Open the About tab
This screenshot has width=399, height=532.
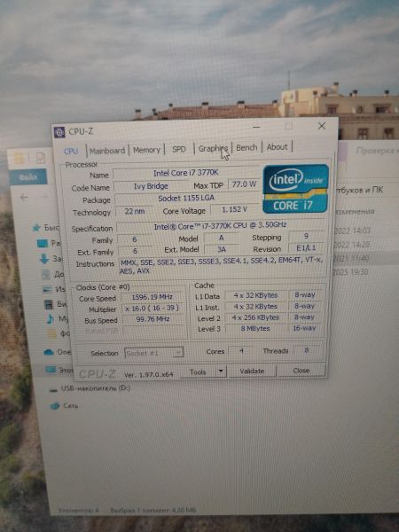tap(277, 147)
